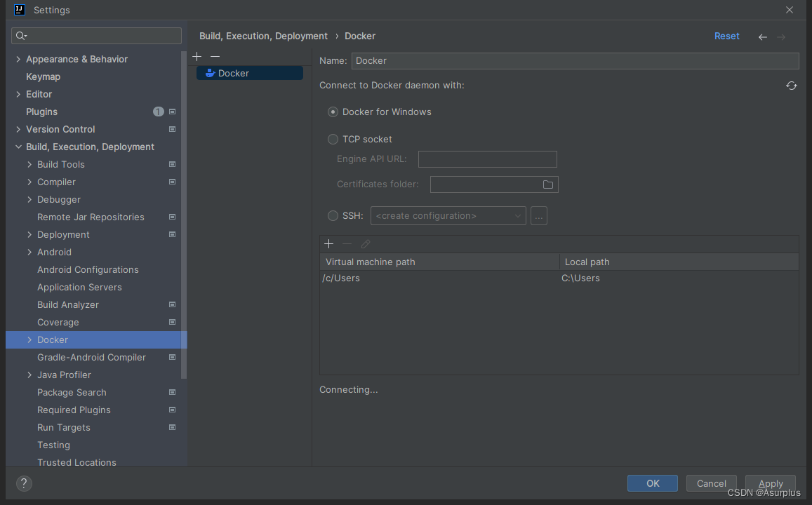Click the Apply button
This screenshot has height=505, width=812.
click(771, 483)
